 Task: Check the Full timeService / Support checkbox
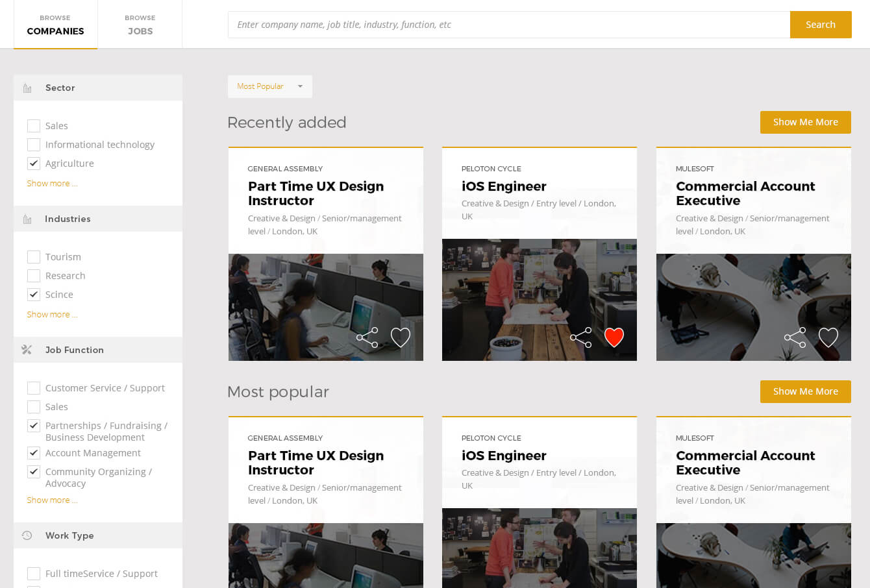(x=34, y=574)
